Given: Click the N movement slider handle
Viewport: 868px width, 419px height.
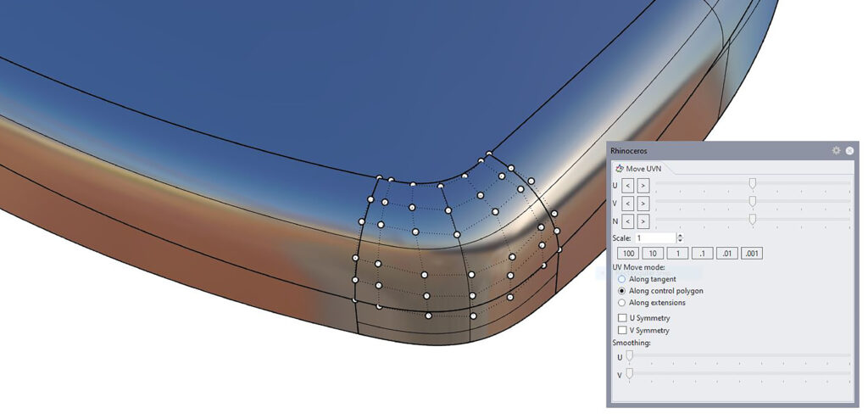Looking at the screenshot, I should [x=753, y=220].
